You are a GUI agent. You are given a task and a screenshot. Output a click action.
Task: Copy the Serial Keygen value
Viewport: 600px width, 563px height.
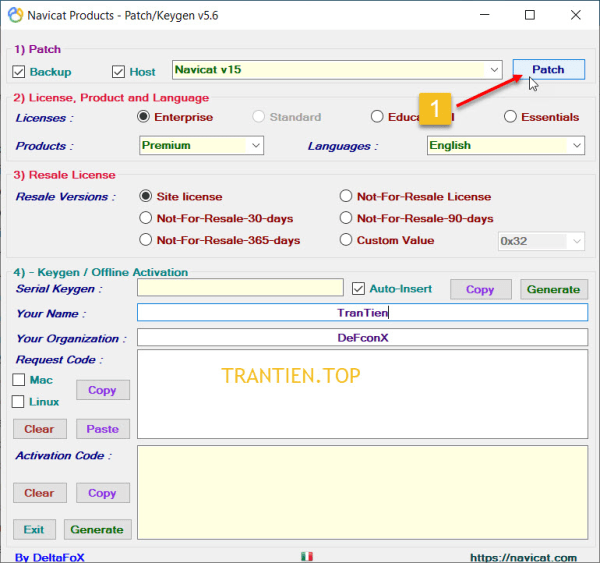[x=481, y=289]
